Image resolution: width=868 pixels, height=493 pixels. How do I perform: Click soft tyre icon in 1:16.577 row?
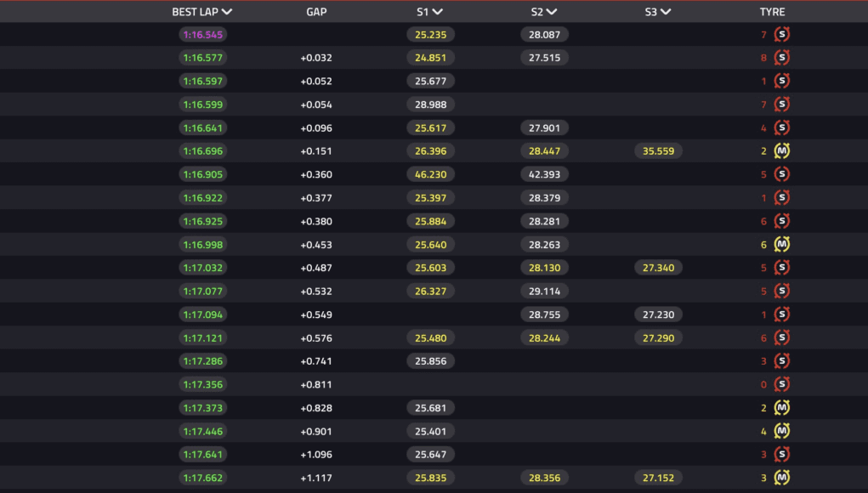(x=781, y=58)
